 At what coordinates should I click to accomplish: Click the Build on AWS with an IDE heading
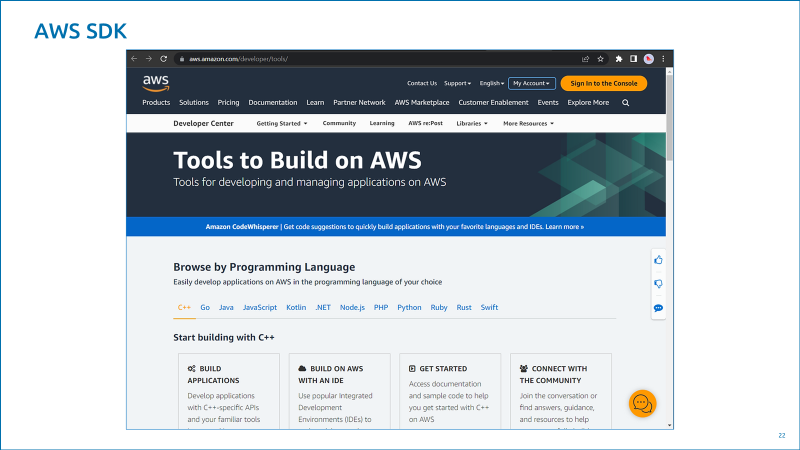331,374
